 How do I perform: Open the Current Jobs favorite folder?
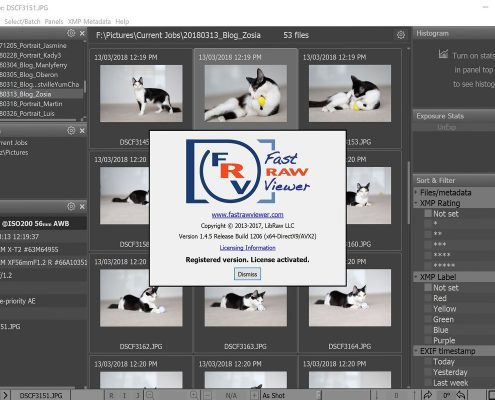[x=14, y=143]
